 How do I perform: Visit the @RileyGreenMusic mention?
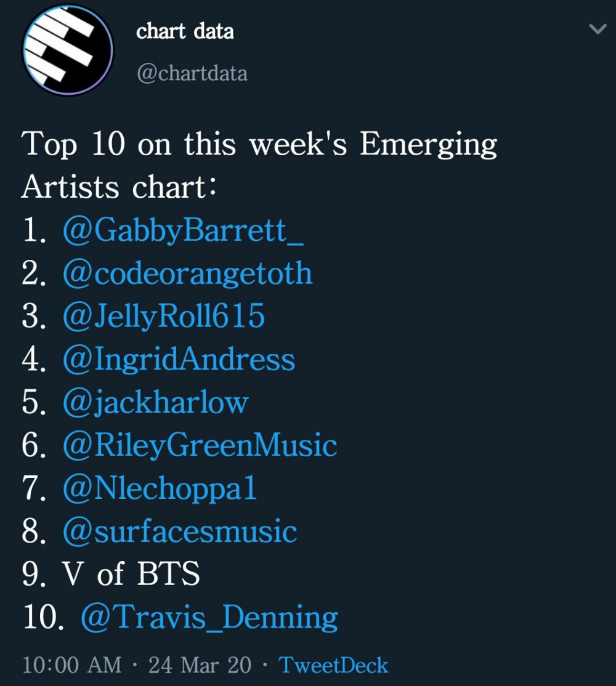point(200,445)
